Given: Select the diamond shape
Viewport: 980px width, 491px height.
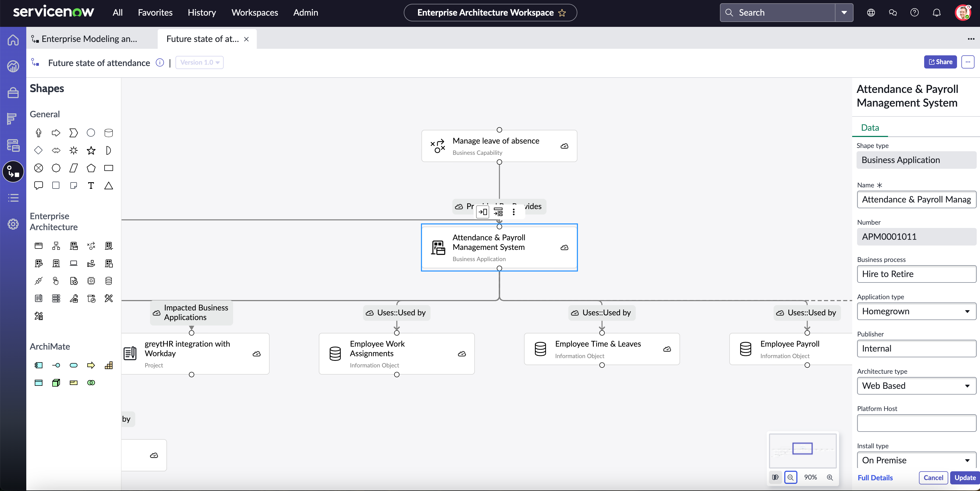Looking at the screenshot, I should point(38,150).
